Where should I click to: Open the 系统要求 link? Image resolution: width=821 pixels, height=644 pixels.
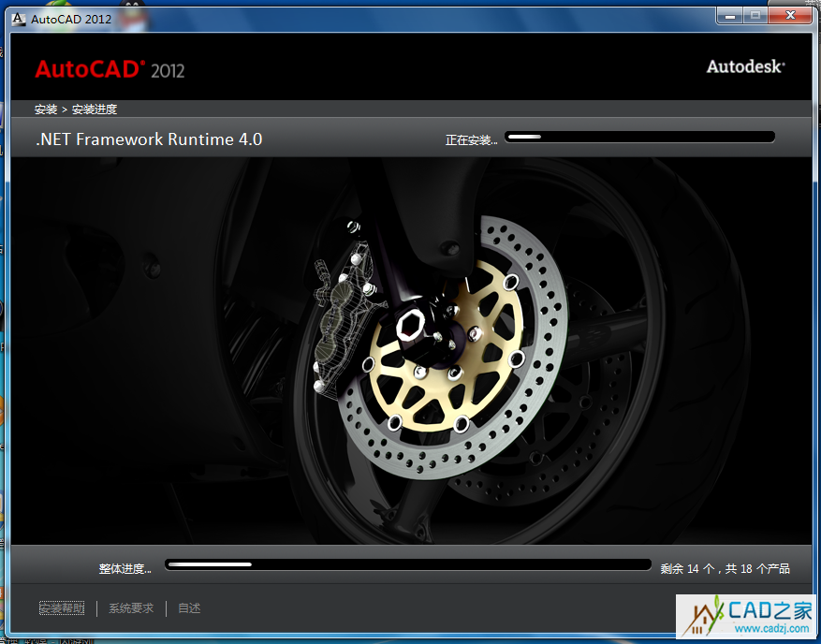[131, 608]
